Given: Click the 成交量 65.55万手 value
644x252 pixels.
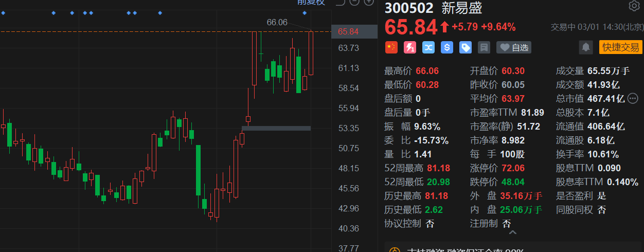Looking at the screenshot, I should click(x=608, y=71).
